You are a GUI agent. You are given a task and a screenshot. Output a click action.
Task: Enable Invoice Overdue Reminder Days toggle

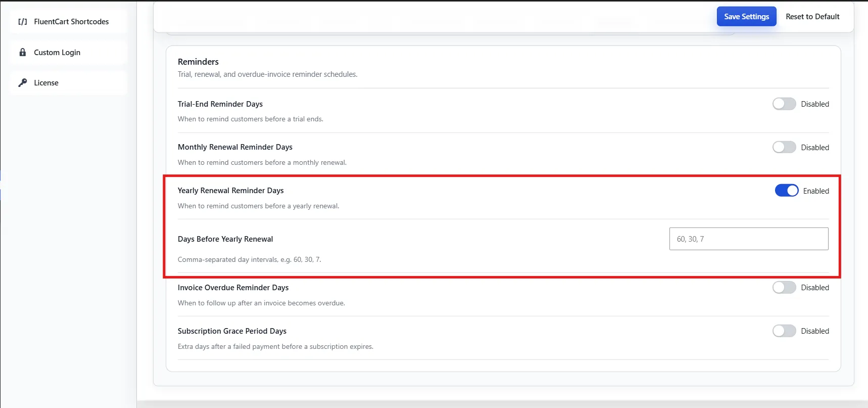[x=784, y=287]
